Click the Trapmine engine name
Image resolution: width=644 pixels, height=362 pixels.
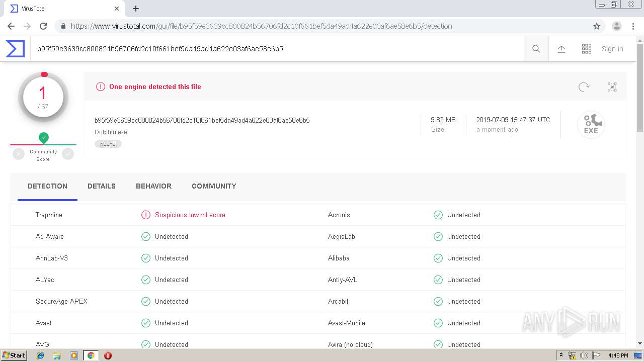click(x=49, y=215)
